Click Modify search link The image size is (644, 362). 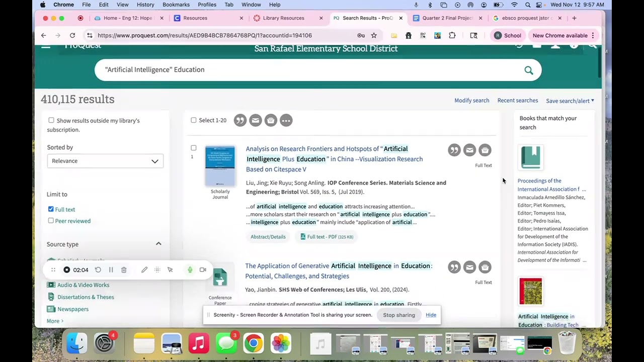(472, 101)
